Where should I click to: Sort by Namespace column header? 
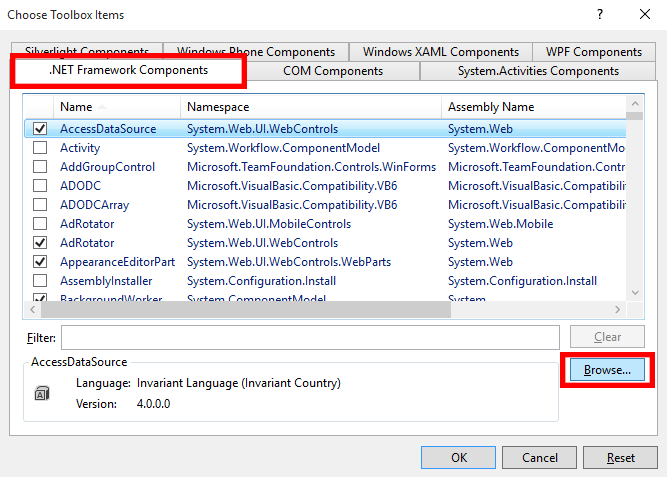[311, 107]
